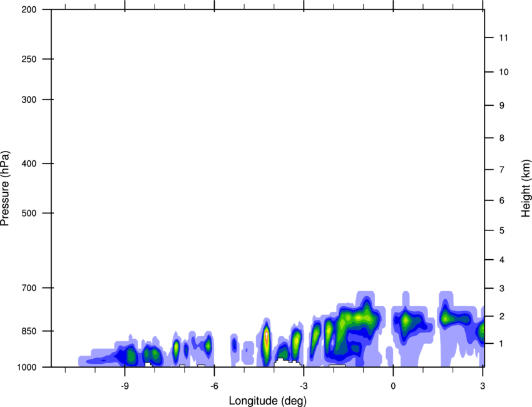
Task: Pick the 9 km height label
Action: point(502,106)
